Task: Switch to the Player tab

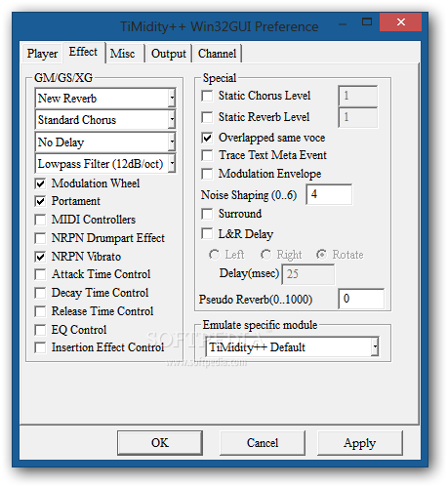Action: 42,54
